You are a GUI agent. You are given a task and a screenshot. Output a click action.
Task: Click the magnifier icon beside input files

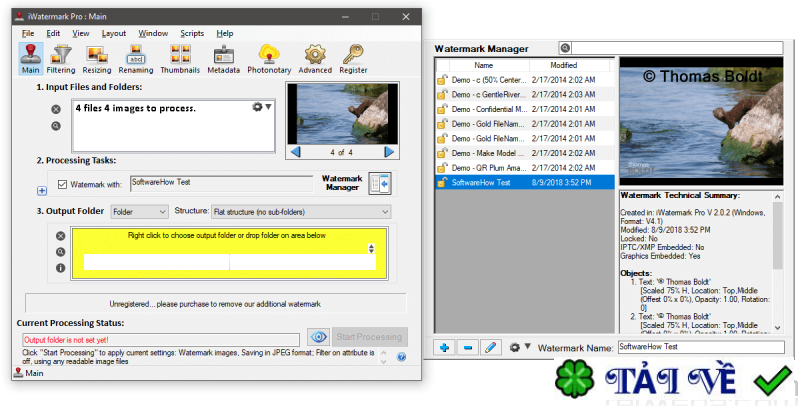pos(56,126)
